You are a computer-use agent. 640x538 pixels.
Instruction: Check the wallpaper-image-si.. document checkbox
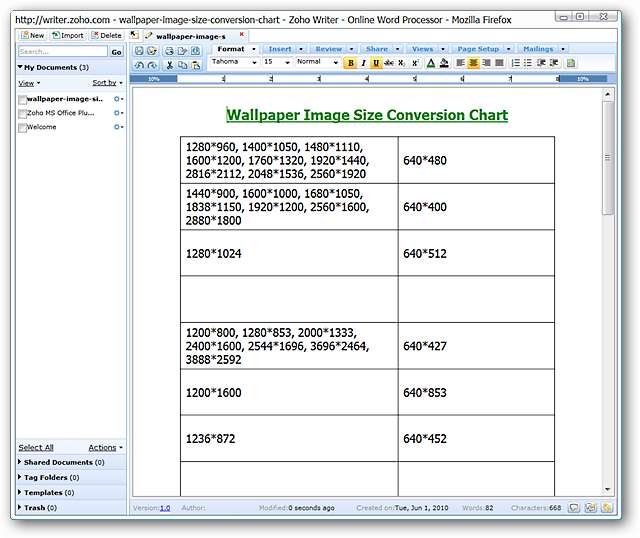pos(22,100)
